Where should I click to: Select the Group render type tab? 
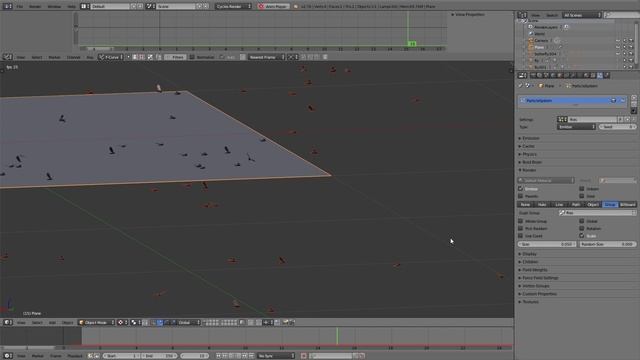click(x=610, y=204)
